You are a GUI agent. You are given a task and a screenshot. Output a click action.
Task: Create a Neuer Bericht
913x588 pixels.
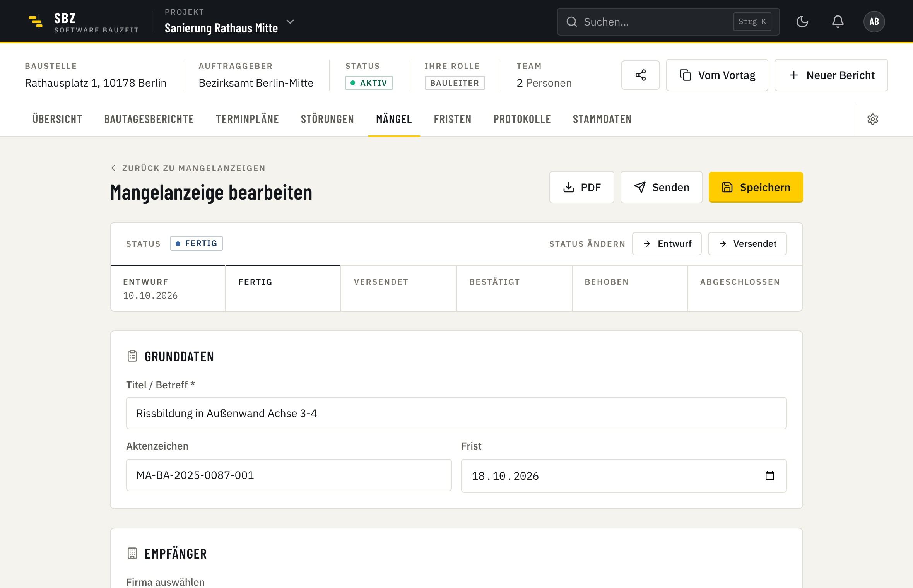[831, 75]
